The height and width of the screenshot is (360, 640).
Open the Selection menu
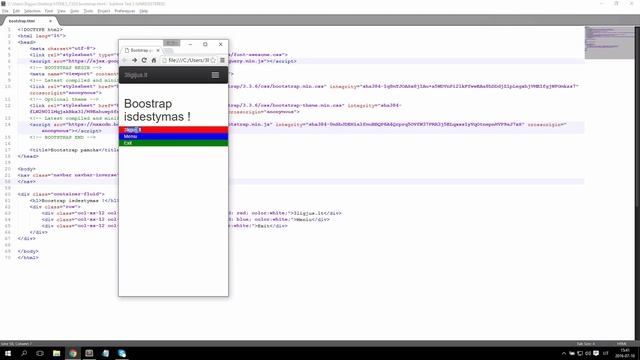[32, 11]
